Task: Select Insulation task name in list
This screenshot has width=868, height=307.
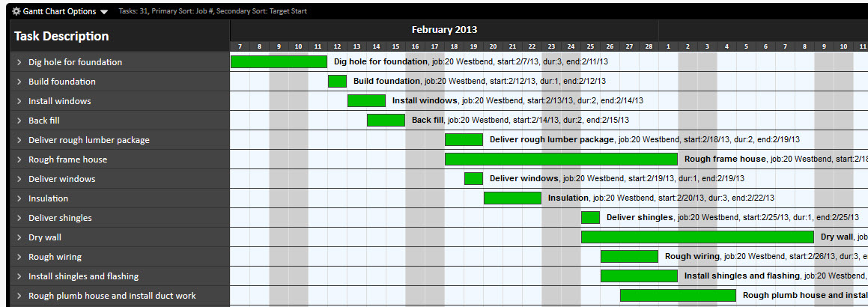Action: coord(48,198)
